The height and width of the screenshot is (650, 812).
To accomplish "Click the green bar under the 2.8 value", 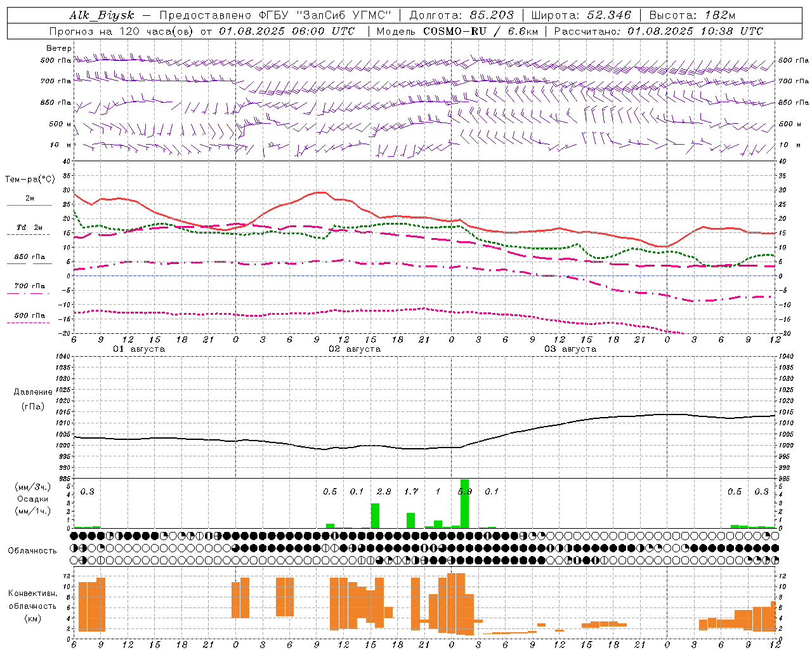I will click(375, 516).
